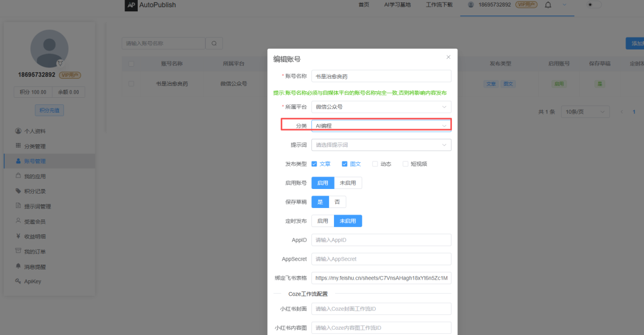Click the 图文 tag in table row
644x335 pixels.
point(508,83)
